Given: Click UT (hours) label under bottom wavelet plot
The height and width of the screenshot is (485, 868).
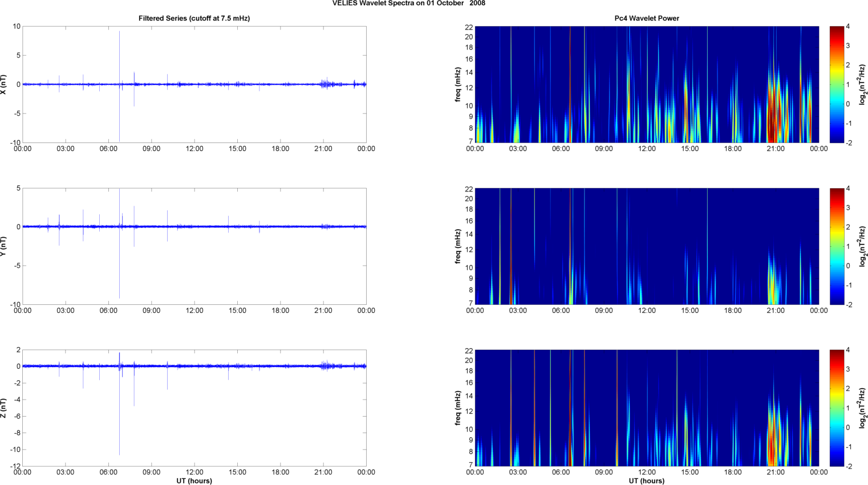Looking at the screenshot, I should tap(646, 481).
